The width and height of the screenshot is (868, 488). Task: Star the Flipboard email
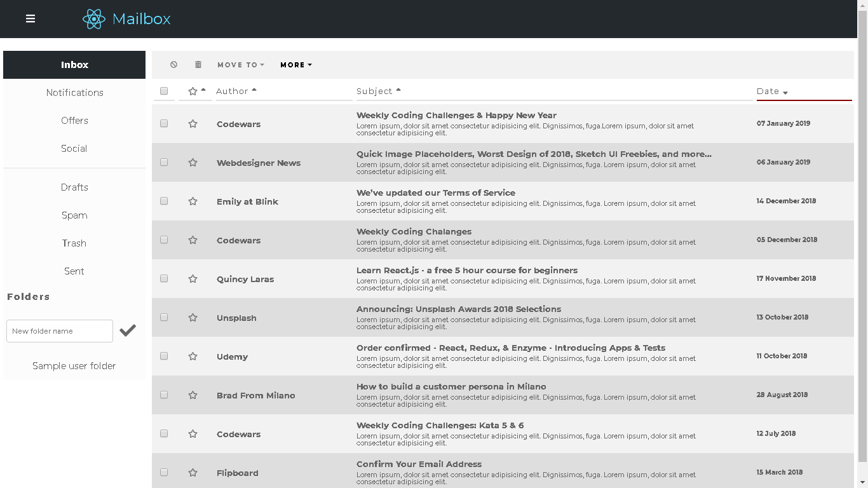(x=193, y=473)
